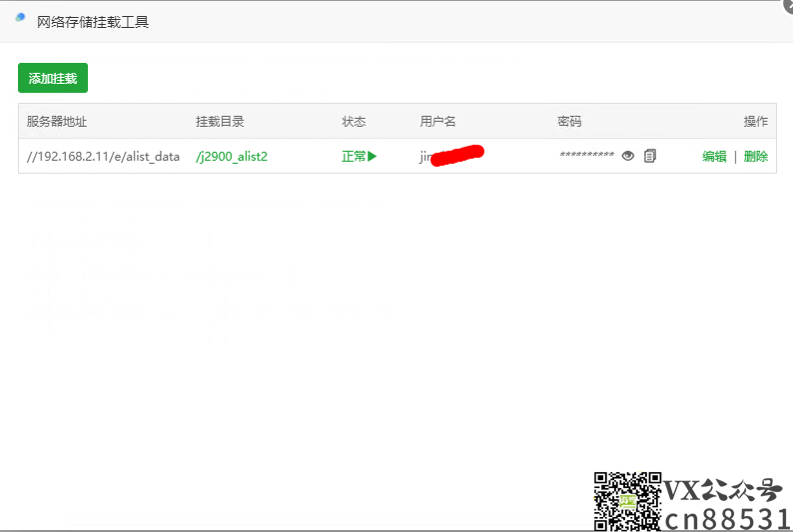
Task: Click the app logo icon beside title
Action: tap(20, 18)
